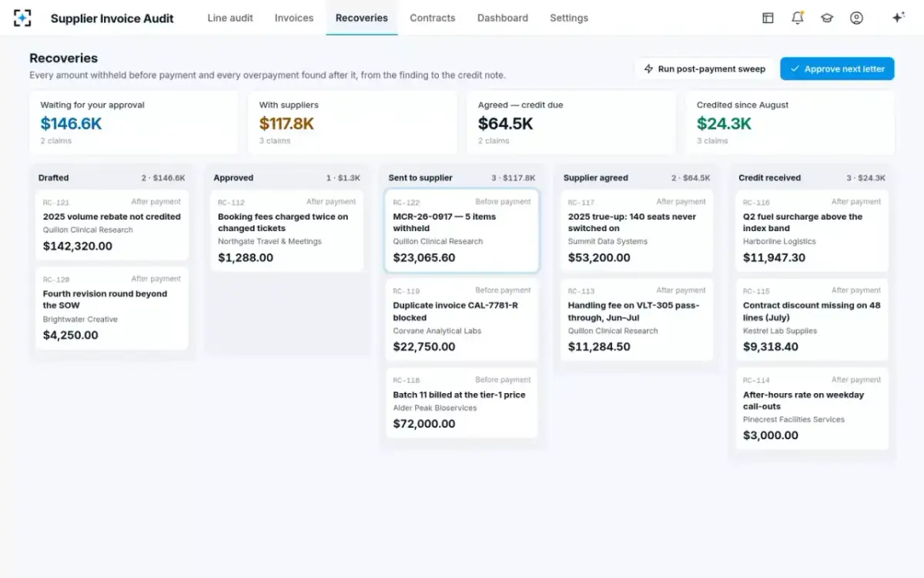Click the Supplier Invoice Audit logo icon

click(x=23, y=18)
